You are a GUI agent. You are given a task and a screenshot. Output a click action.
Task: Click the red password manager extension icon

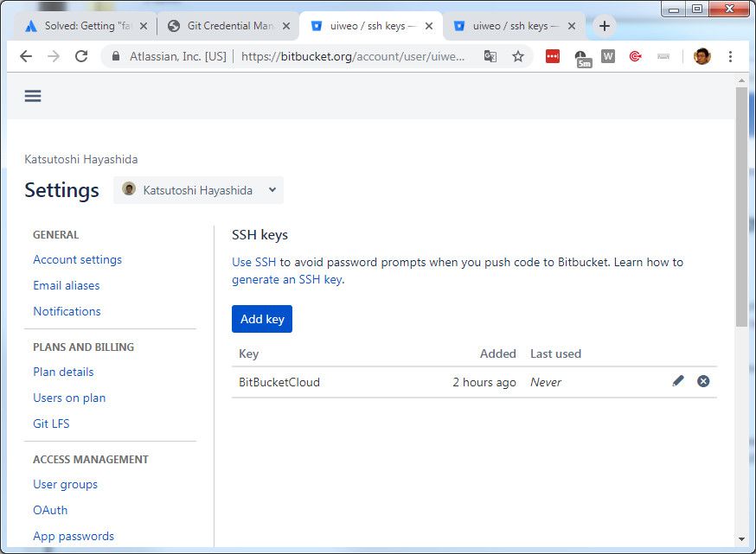tap(553, 56)
